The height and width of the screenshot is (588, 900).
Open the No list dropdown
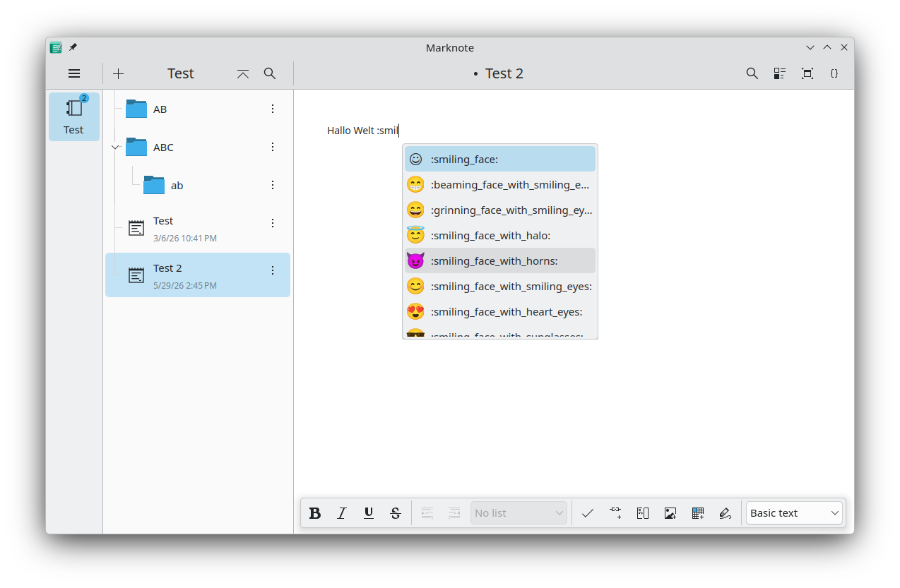[x=519, y=513]
